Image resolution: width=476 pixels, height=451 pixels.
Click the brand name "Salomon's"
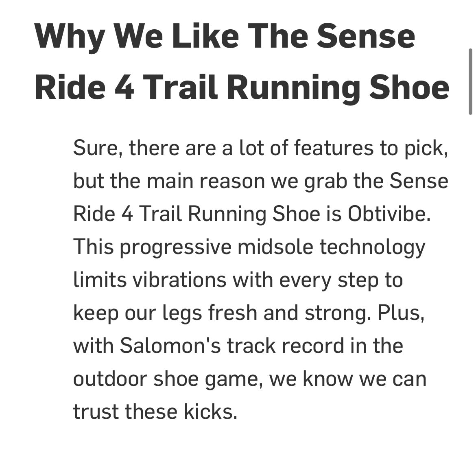pos(170,346)
